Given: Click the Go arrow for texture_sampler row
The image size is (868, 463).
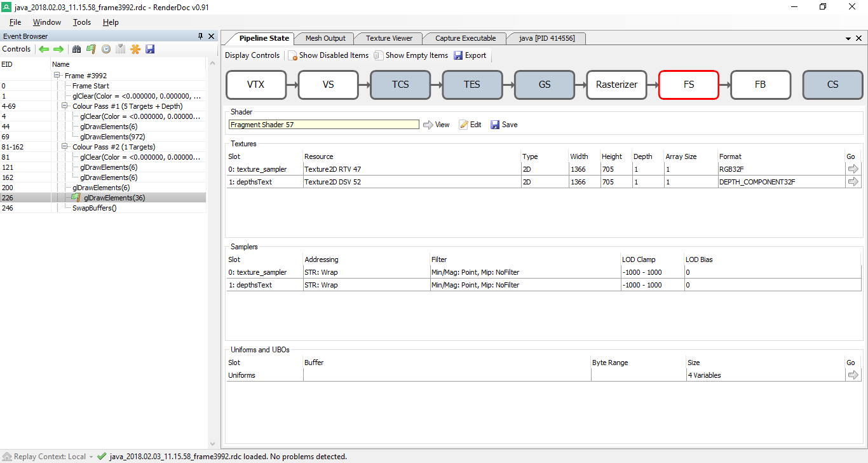Looking at the screenshot, I should pyautogui.click(x=853, y=169).
